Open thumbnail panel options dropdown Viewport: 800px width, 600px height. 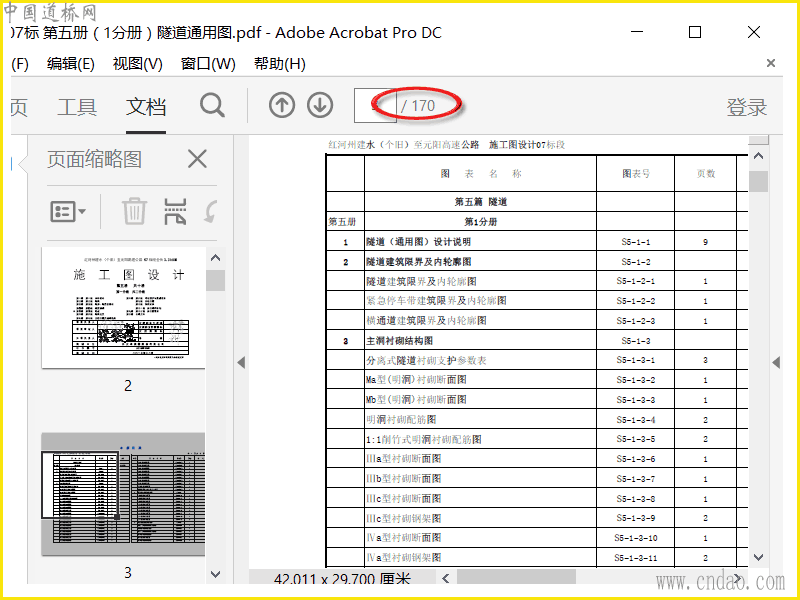tap(68, 211)
